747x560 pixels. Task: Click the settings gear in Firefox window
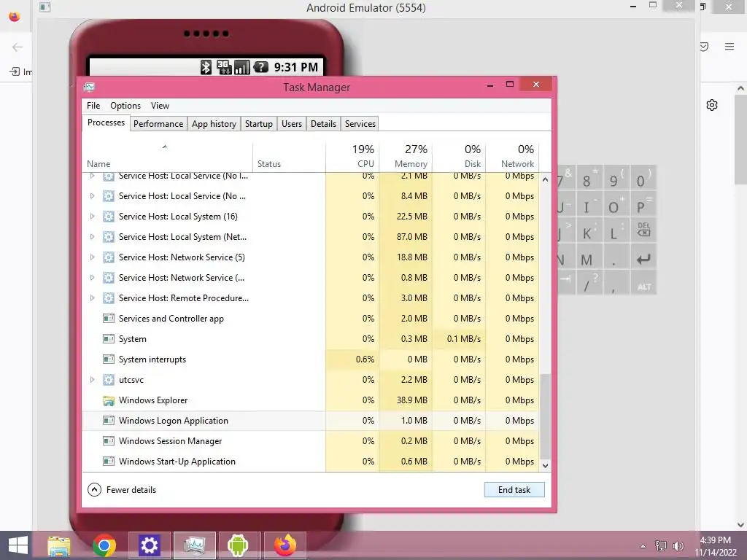(x=712, y=105)
